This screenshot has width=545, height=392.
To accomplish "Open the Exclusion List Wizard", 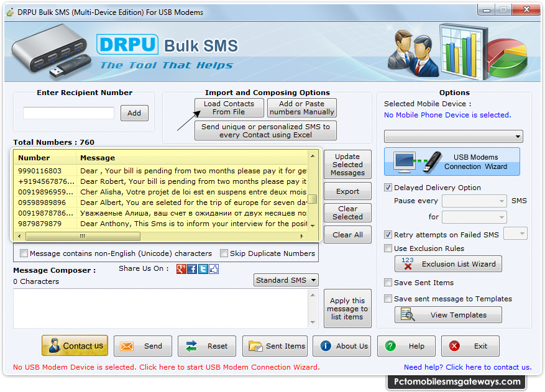I will click(448, 264).
